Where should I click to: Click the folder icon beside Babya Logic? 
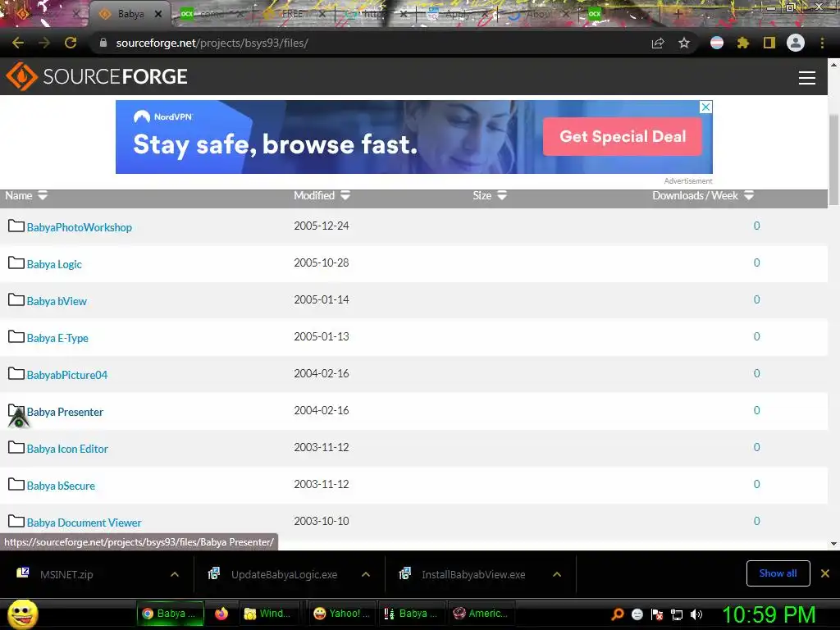coord(16,263)
